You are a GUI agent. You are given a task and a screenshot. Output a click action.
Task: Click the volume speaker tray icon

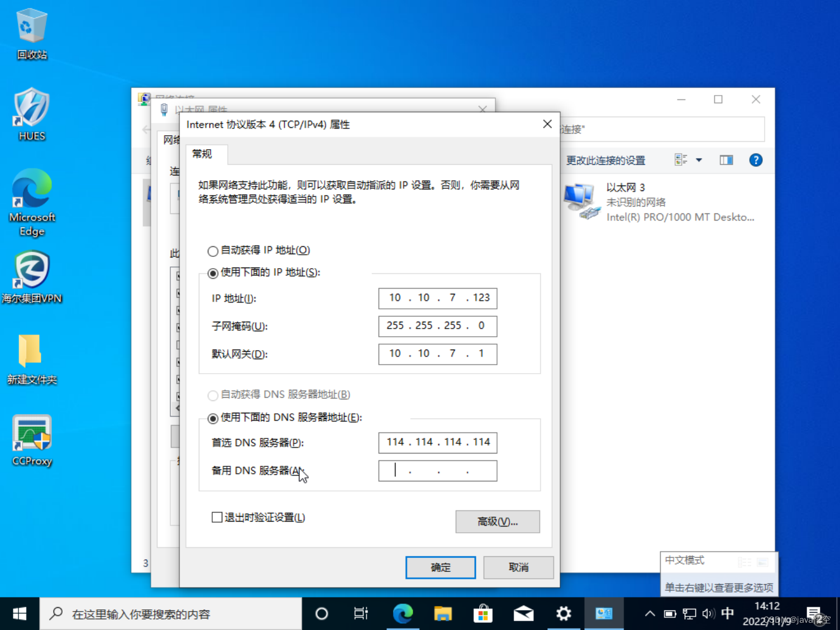[x=709, y=614]
